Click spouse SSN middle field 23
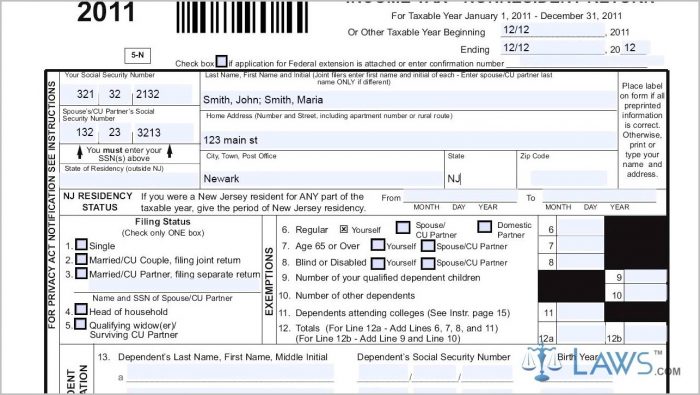The height and width of the screenshot is (395, 700). pos(115,133)
